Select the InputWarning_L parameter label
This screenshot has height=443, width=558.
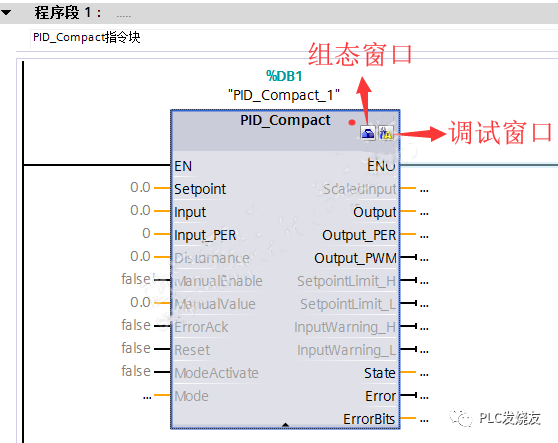tap(347, 350)
